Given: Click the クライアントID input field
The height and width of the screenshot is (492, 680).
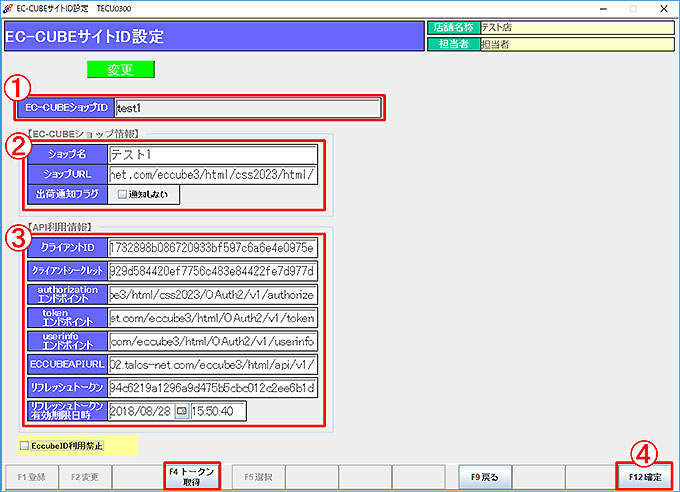Looking at the screenshot, I should pyautogui.click(x=213, y=248).
